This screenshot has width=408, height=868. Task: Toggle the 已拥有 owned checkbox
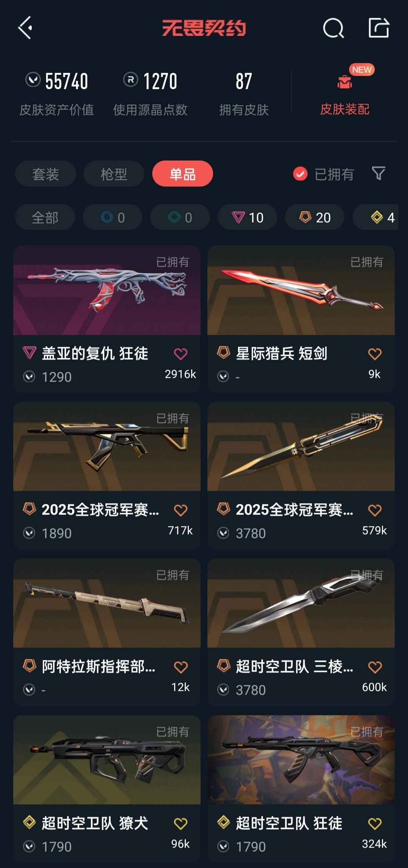tap(300, 174)
